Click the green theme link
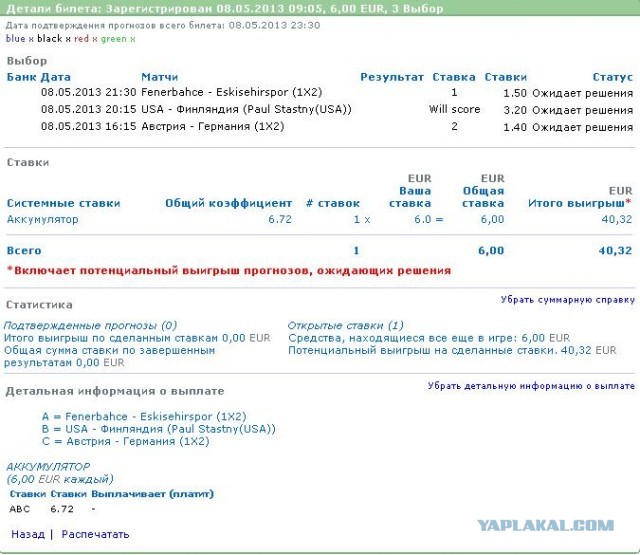 click(x=113, y=39)
